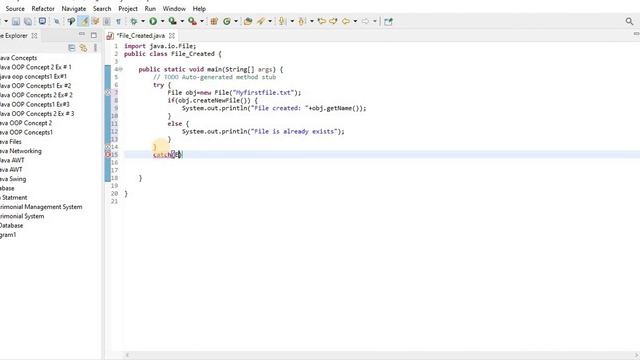This screenshot has height=360, width=640.
Task: Open the Package Explorer view menu
Action: coord(95,48)
